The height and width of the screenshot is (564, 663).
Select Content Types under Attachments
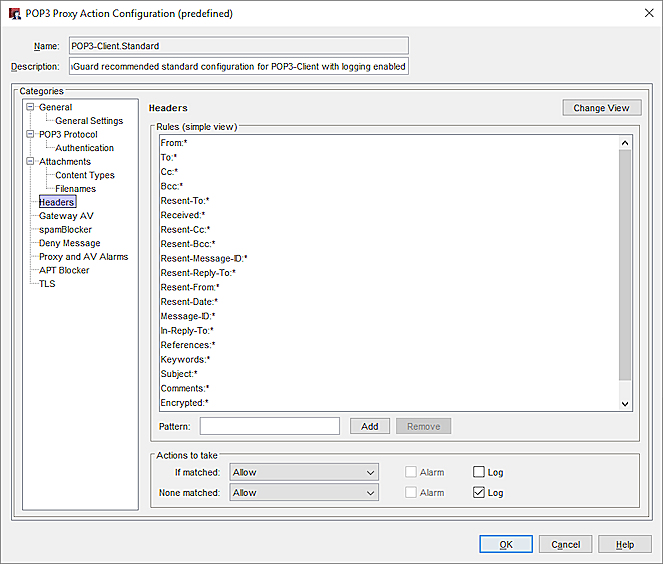click(x=85, y=175)
